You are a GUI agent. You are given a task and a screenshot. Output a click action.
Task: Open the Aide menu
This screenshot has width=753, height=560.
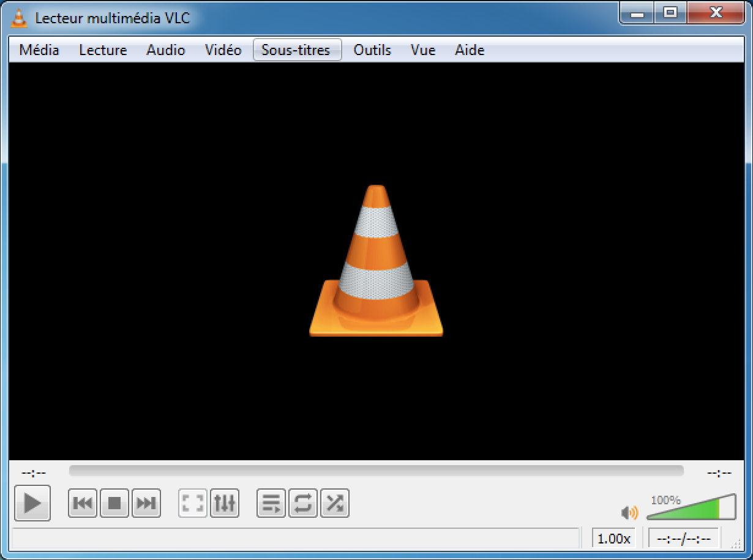[x=470, y=50]
